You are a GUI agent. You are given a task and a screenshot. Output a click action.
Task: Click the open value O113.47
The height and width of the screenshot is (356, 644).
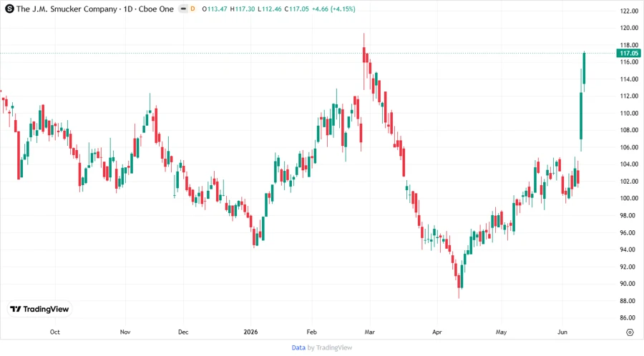point(215,9)
